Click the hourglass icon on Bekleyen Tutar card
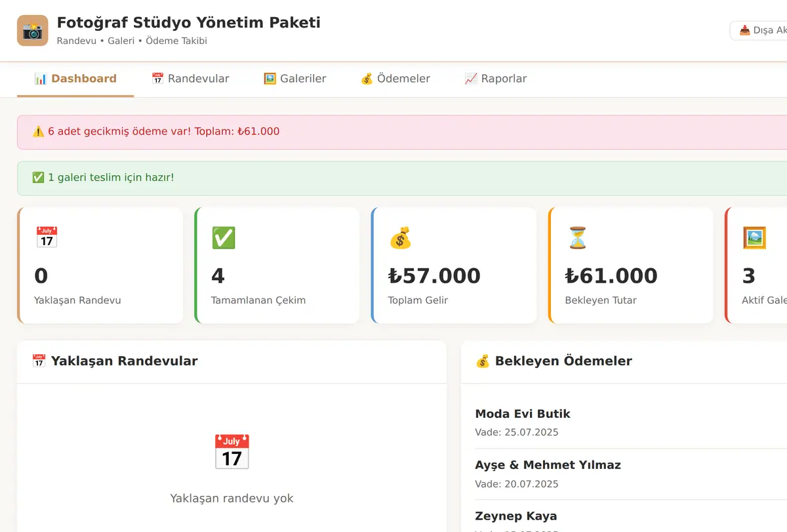Image resolution: width=787 pixels, height=532 pixels. (577, 237)
